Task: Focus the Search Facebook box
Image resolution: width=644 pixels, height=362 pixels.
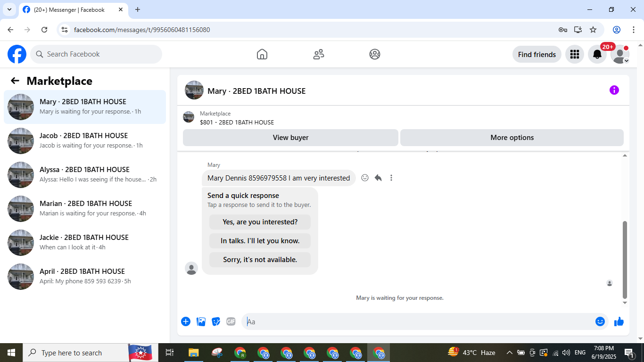Action: click(x=96, y=54)
